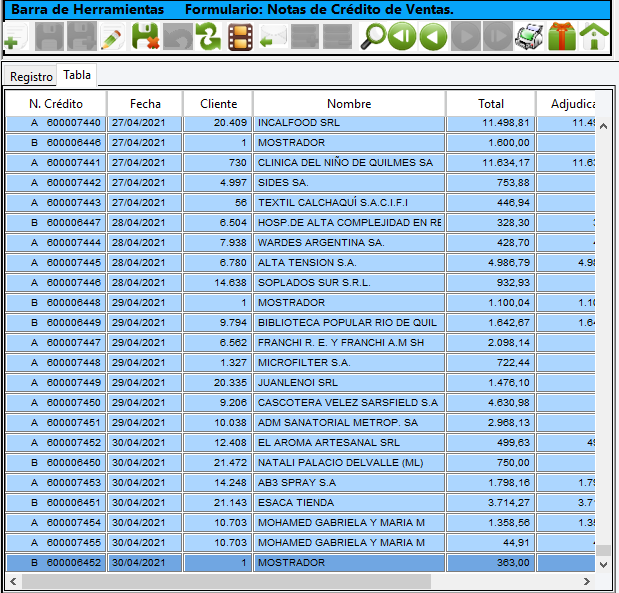Image resolution: width=619 pixels, height=593 pixels.
Task: Select the ALTA TENSION S.A. row
Action: tap(300, 263)
